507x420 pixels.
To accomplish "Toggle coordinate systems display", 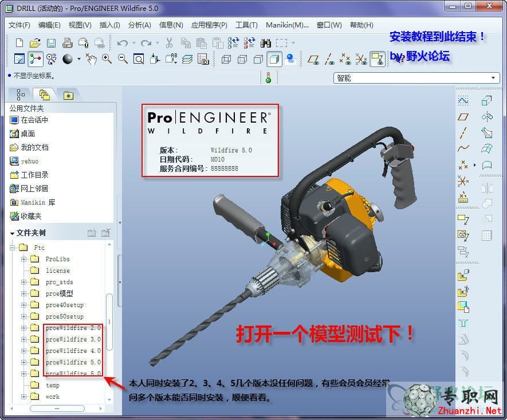I will click(361, 59).
